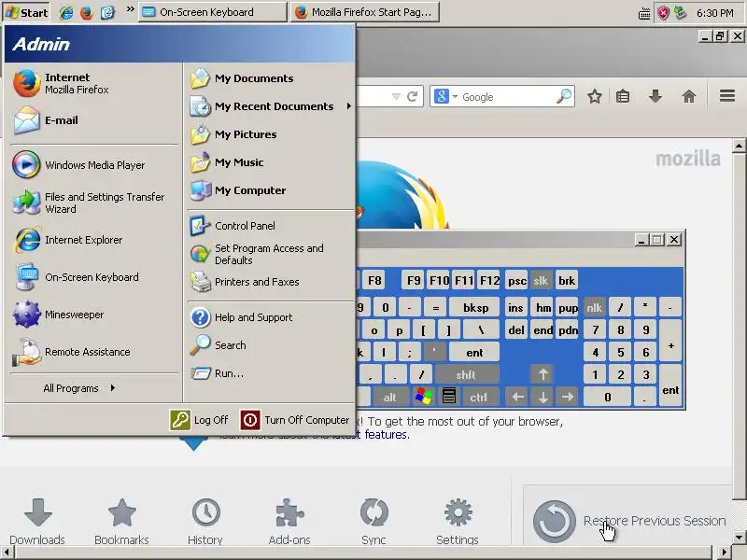Viewport: 747px width, 560px height.
Task: Launch Internet Explorer from Start menu
Action: 94,240
